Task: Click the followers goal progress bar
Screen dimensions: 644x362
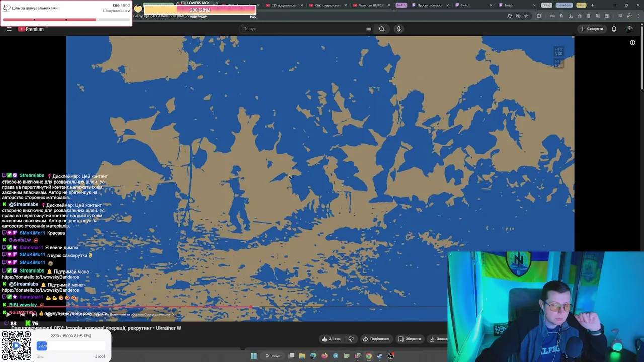Action: (x=200, y=10)
